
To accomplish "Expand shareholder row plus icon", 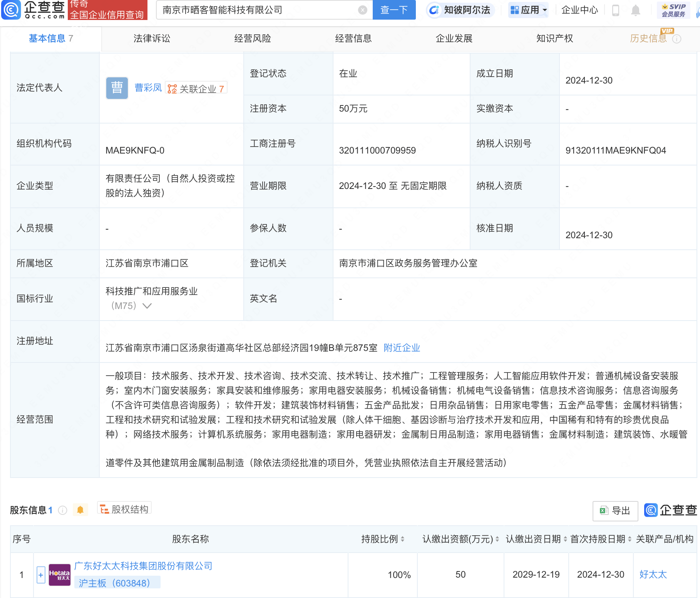I will (x=41, y=575).
